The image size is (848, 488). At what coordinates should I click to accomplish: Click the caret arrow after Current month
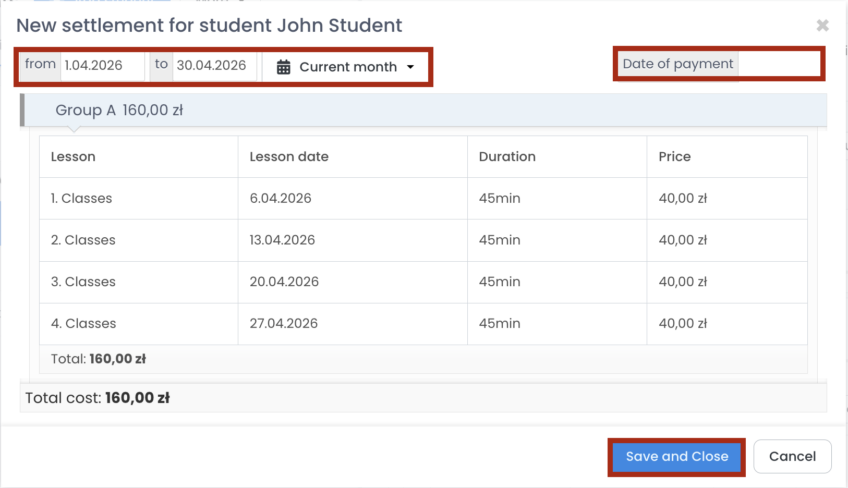pyautogui.click(x=410, y=67)
